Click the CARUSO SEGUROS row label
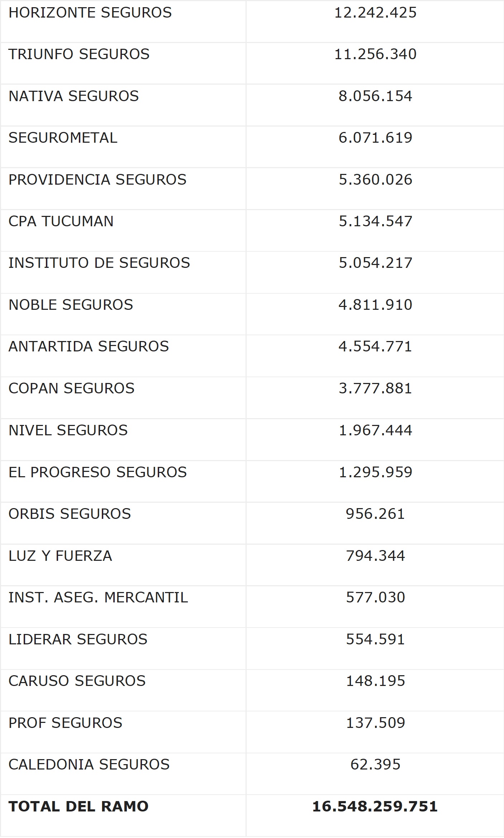 coord(77,681)
